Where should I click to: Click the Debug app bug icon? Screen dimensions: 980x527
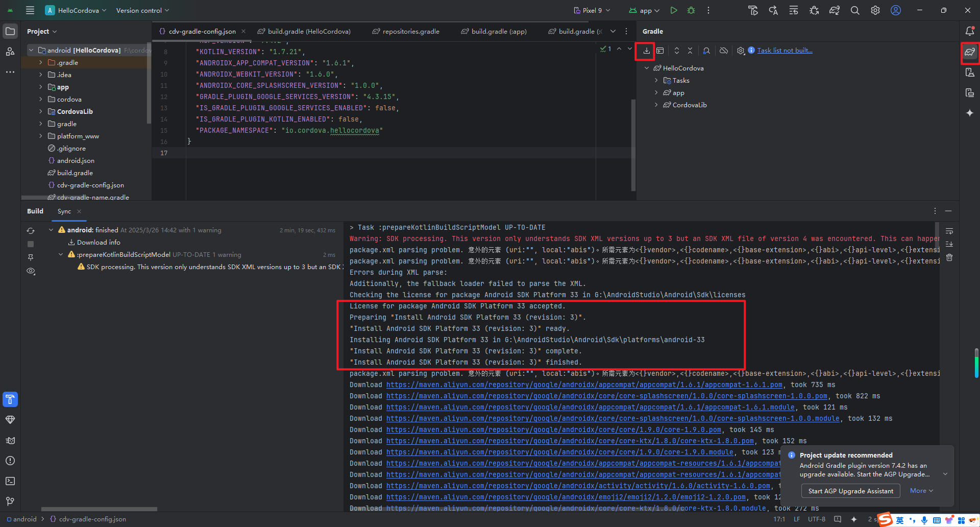(x=691, y=10)
